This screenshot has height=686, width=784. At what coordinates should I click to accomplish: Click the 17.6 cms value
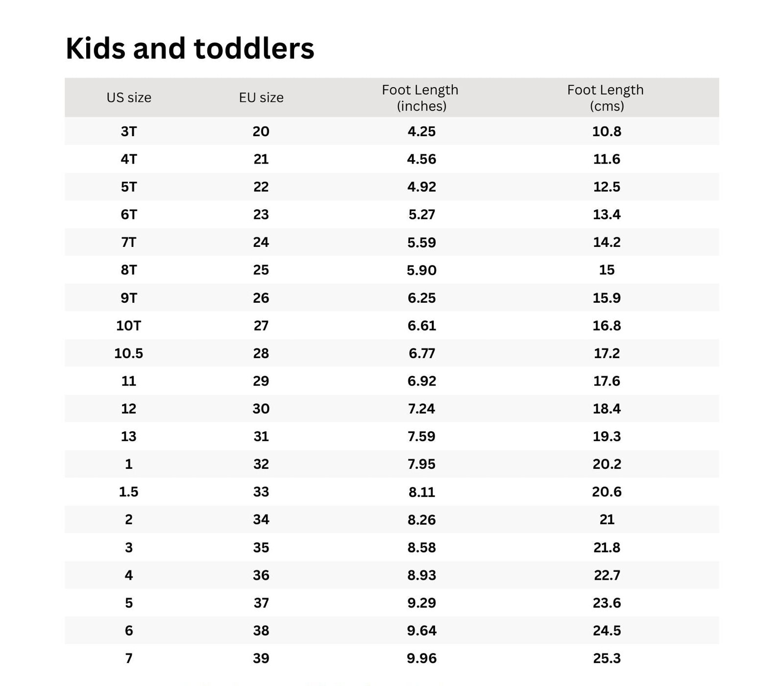click(607, 381)
